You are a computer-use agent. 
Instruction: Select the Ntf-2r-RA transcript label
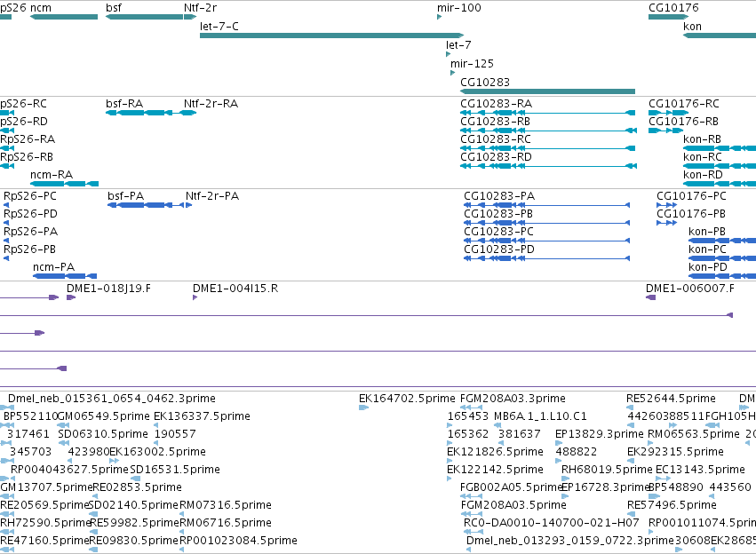click(211, 104)
